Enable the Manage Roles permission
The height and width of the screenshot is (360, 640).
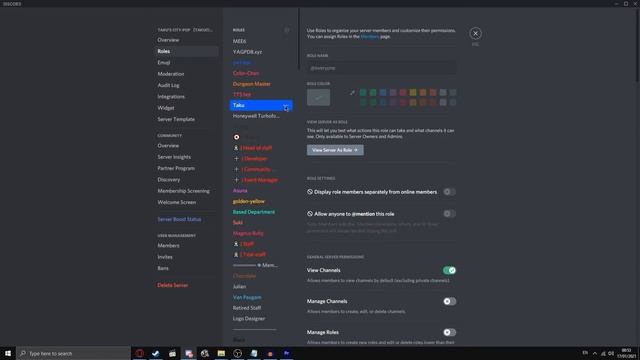point(449,332)
